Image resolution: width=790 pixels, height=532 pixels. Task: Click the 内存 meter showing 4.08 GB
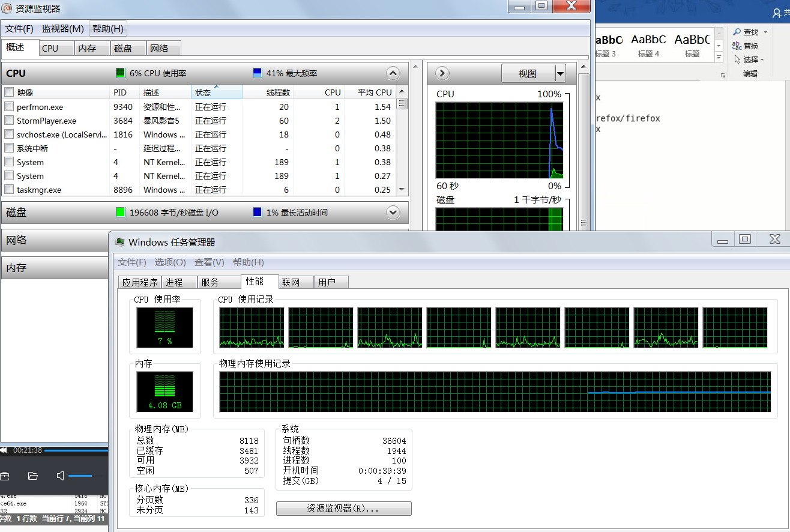point(165,391)
